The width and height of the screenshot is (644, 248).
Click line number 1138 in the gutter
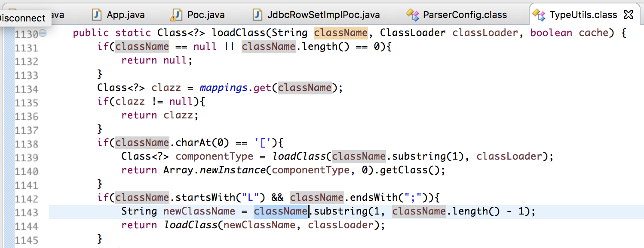(x=27, y=144)
